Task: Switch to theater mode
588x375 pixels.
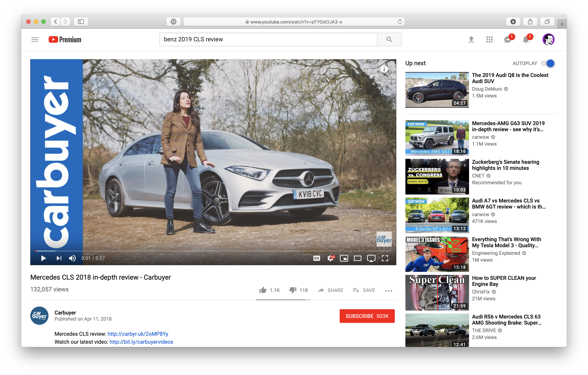Action: click(357, 258)
